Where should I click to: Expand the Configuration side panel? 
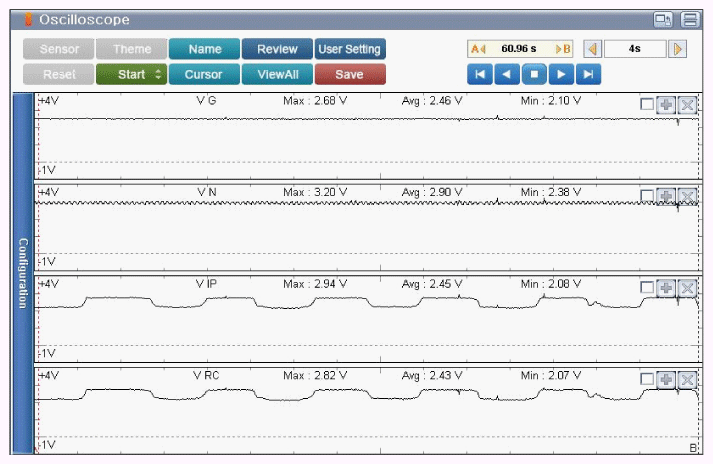(x=22, y=273)
